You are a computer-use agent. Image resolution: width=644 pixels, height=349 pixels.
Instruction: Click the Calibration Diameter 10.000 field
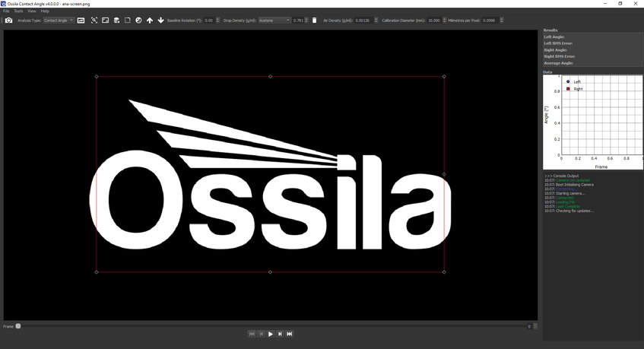434,20
